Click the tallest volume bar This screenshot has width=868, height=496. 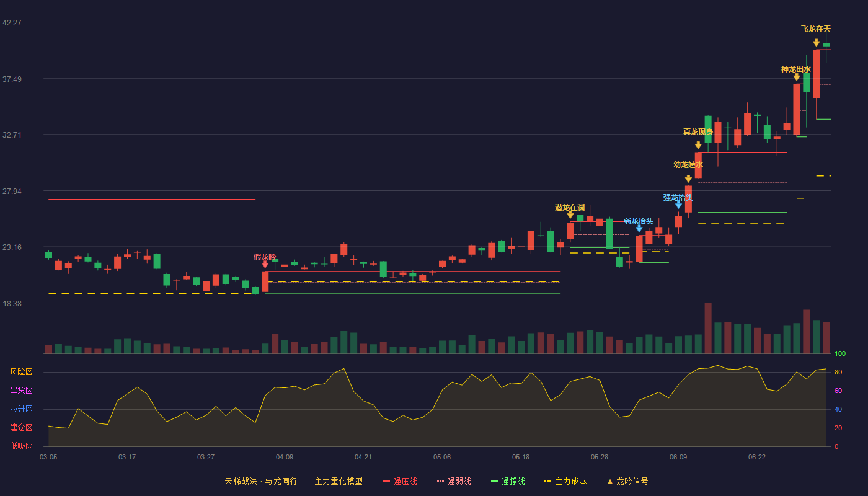pos(708,328)
